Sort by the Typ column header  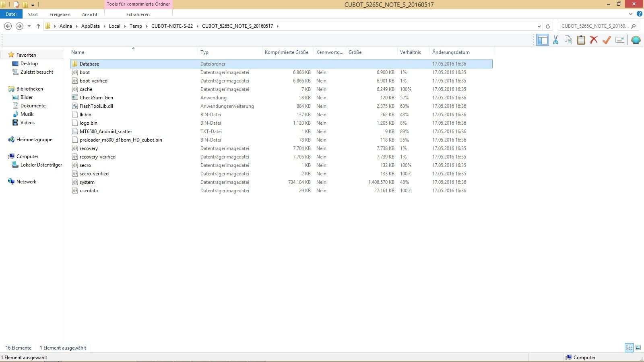pyautogui.click(x=204, y=52)
